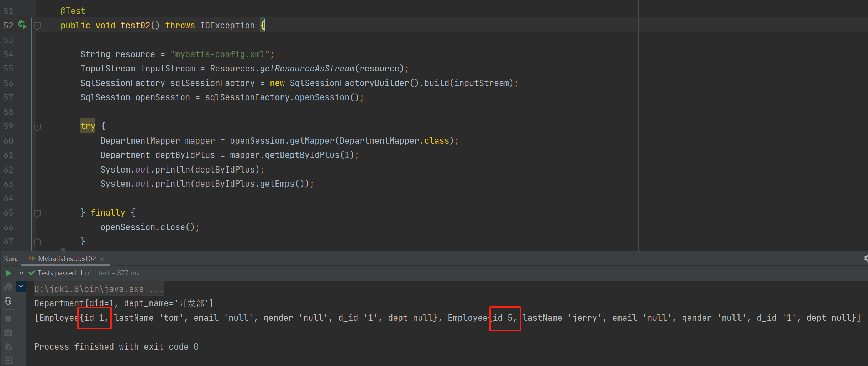Viewport: 868px width, 366px height.
Task: Click DepartmentMapper.class argument
Action: coord(394,141)
